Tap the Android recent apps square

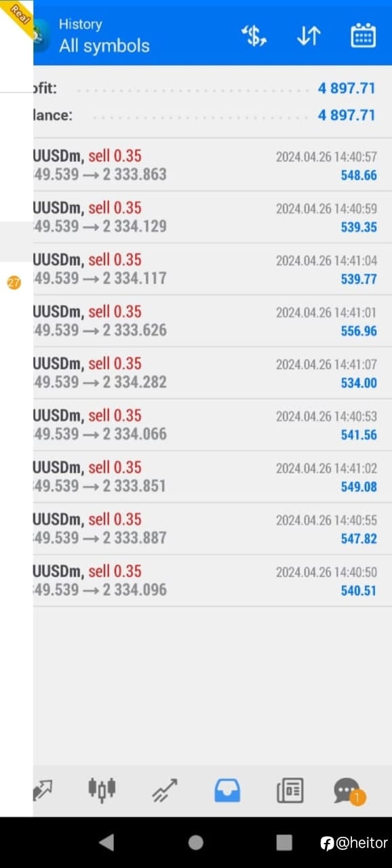[x=284, y=842]
